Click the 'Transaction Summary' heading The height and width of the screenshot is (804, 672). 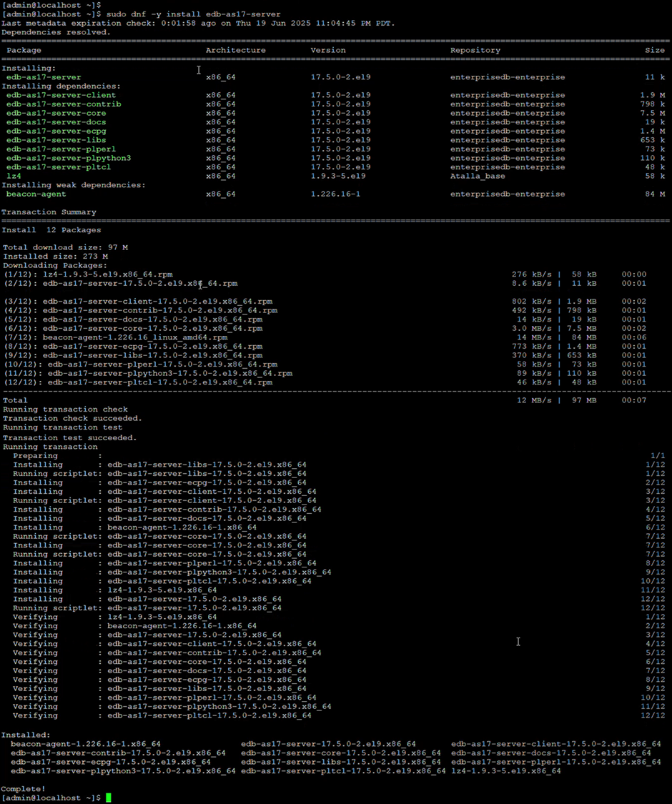pyautogui.click(x=49, y=212)
